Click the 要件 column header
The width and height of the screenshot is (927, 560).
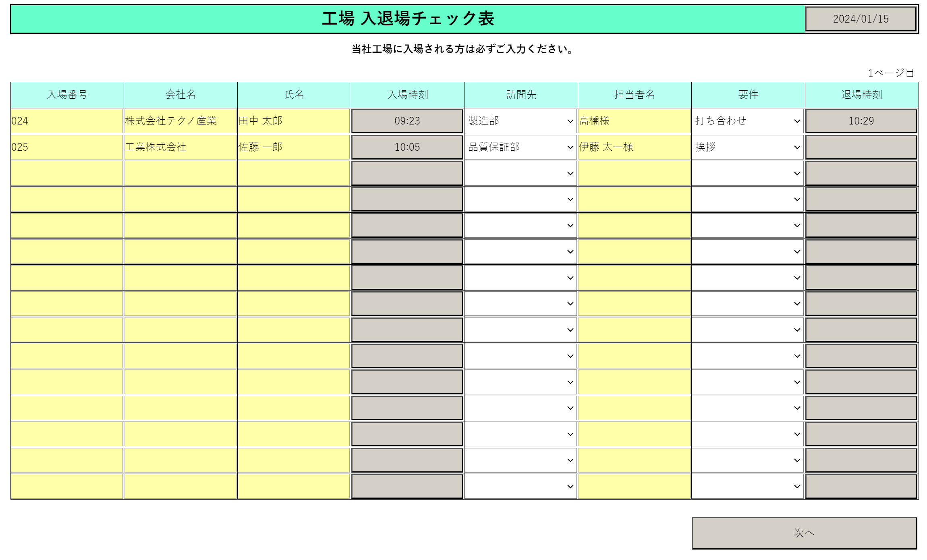coord(748,95)
